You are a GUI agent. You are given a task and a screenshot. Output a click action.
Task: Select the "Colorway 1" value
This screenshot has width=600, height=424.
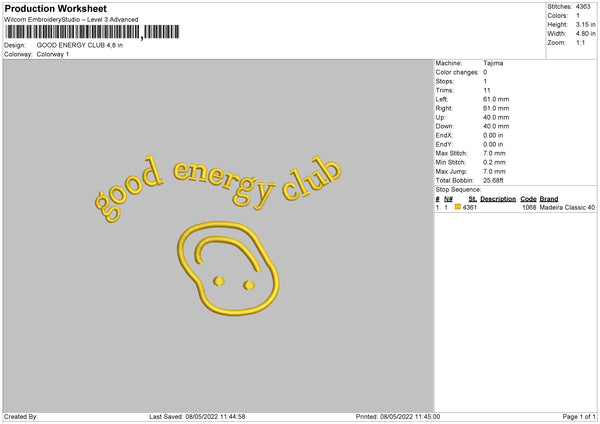pyautogui.click(x=53, y=54)
